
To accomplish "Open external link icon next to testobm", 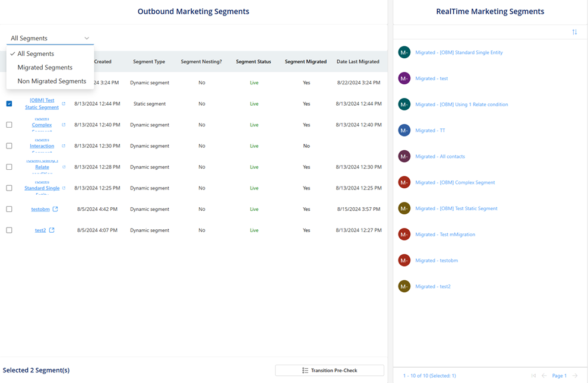I will [x=55, y=209].
